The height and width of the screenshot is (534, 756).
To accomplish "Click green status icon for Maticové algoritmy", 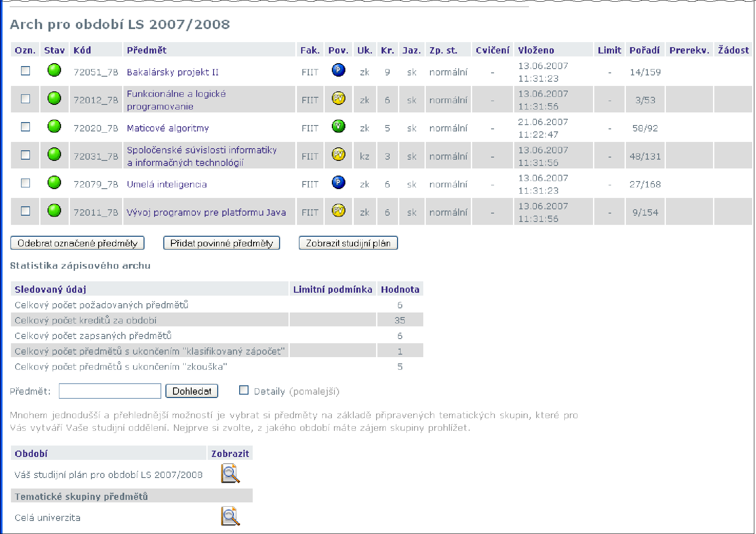I will tap(54, 126).
